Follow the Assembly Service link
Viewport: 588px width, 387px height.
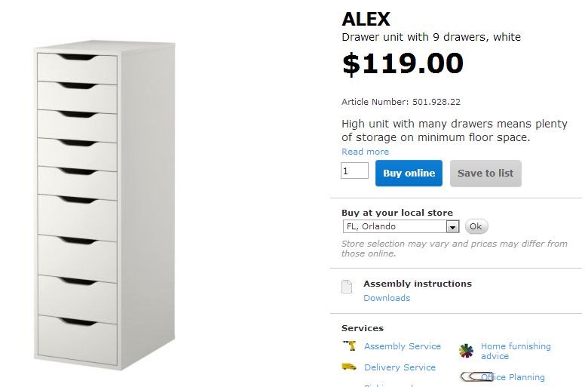[x=403, y=346]
